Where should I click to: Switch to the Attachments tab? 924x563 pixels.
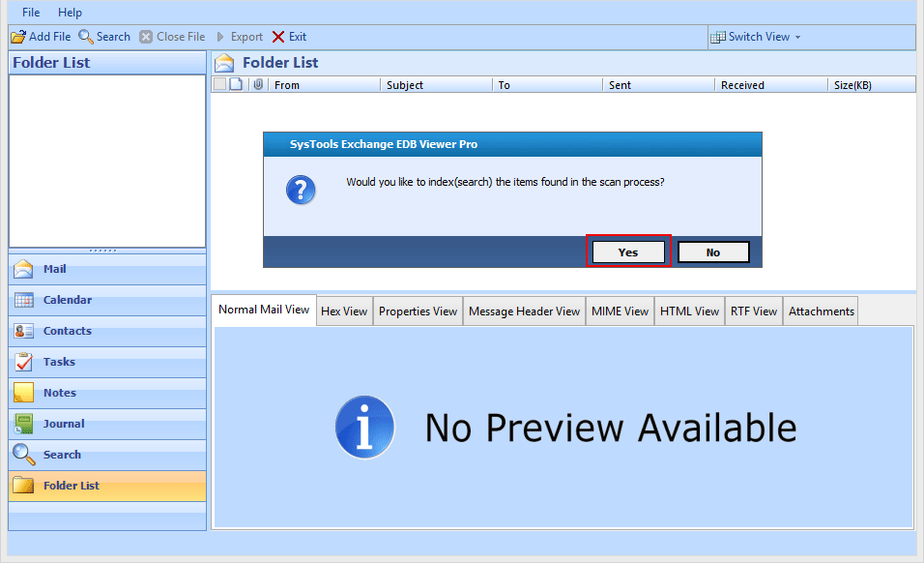821,311
